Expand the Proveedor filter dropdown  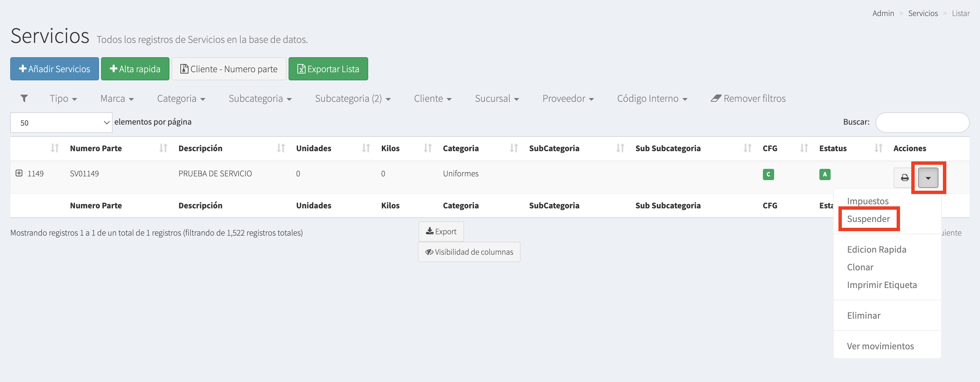point(568,98)
